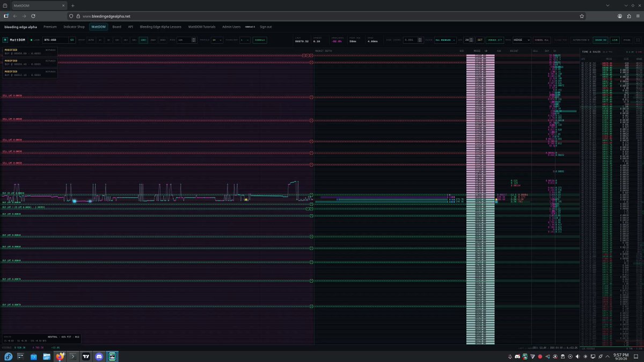The height and width of the screenshot is (362, 644).
Task: Open MattDOM Tutorials page
Action: 202,26
